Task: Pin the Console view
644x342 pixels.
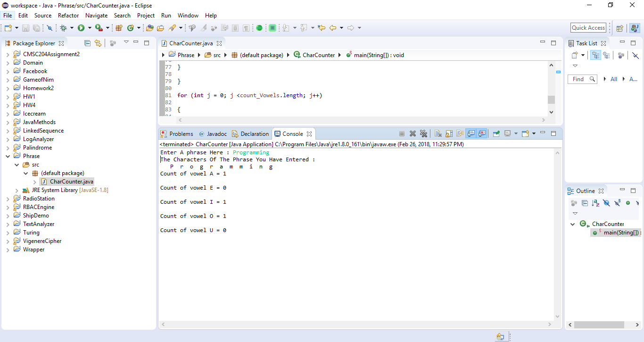Action: (496, 134)
